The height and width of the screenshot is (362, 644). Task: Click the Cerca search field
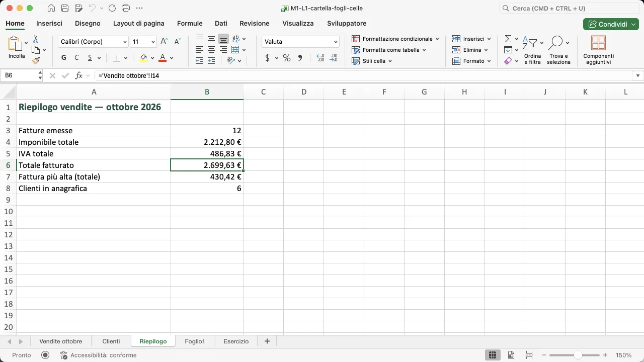pos(569,8)
